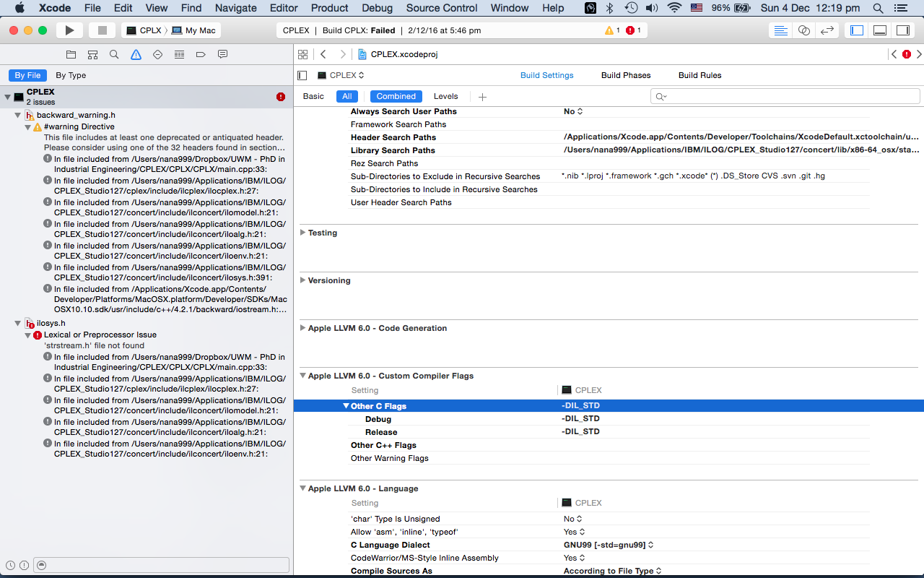Open the Product menu
This screenshot has width=924, height=578.
[330, 8]
